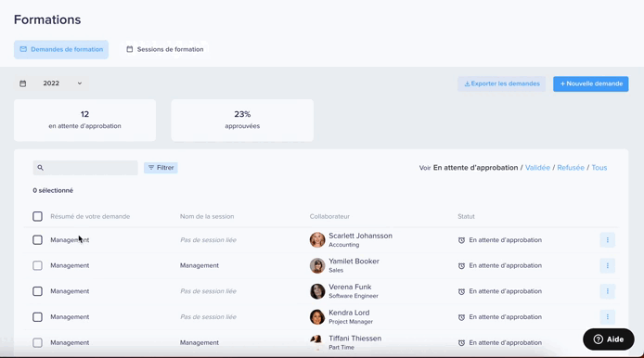Click Verena Funk's avatar
The height and width of the screenshot is (358, 644).
point(317,291)
